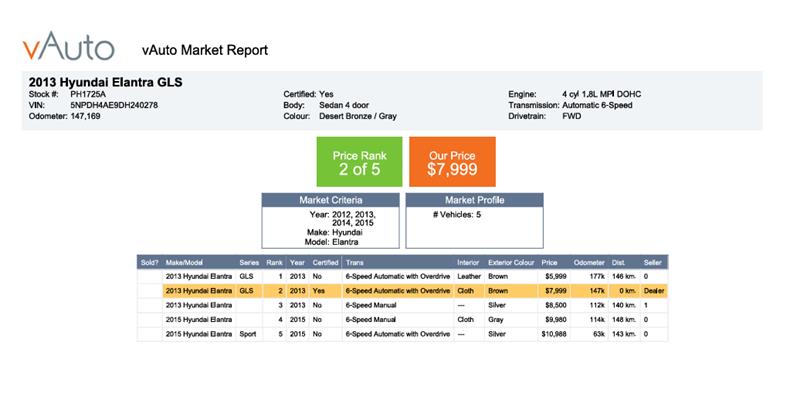
Task: Select heading 2013 Hyundai Elantra GLS
Action: pos(106,82)
